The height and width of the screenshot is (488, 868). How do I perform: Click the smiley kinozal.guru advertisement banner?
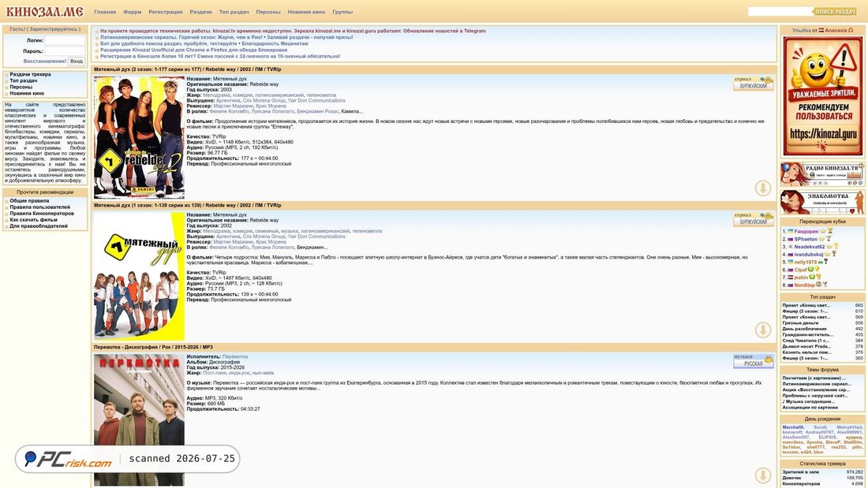(822, 95)
